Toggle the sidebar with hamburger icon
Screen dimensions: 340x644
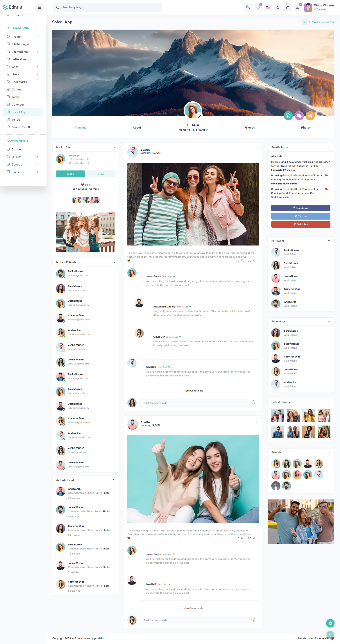pos(40,7)
